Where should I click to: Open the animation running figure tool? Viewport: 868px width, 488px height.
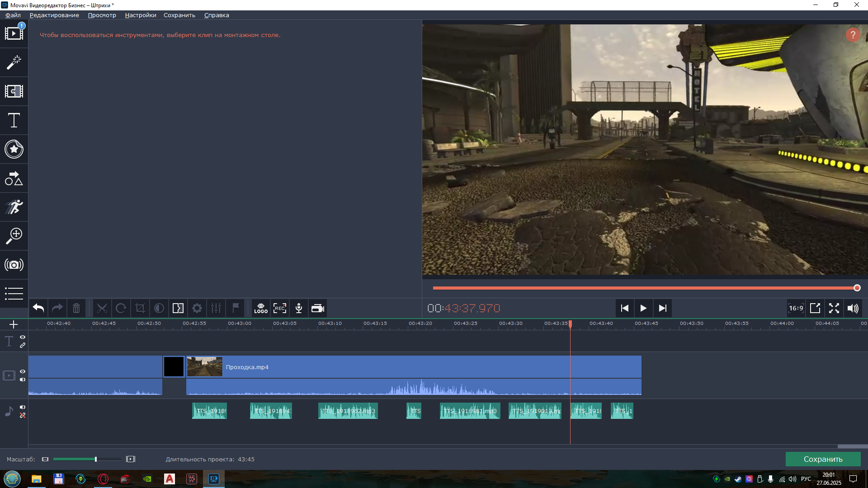(x=14, y=207)
